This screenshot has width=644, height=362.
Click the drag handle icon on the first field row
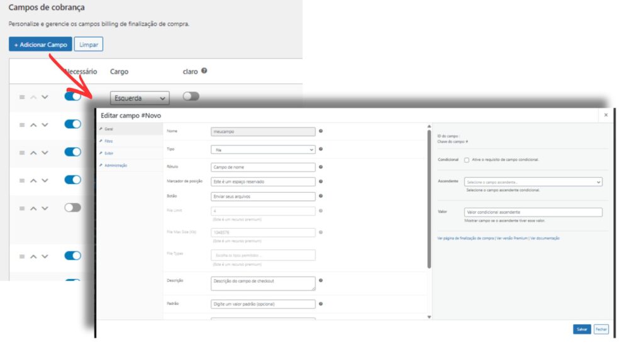pos(21,97)
